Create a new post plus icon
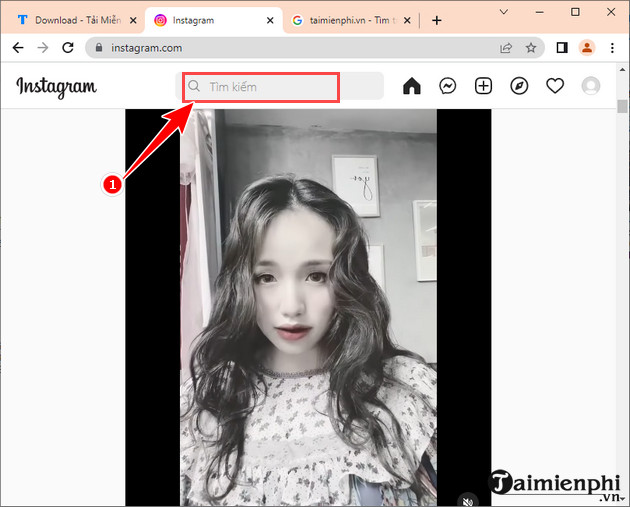Screen dimensions: 630x507 [483, 86]
